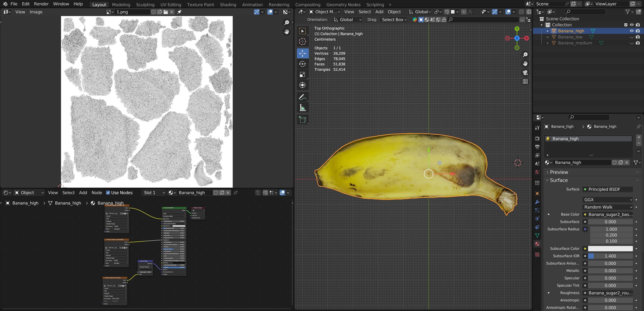Open the Drag Select Box dropdown
Image resolution: width=644 pixels, height=311 pixels.
click(394, 19)
